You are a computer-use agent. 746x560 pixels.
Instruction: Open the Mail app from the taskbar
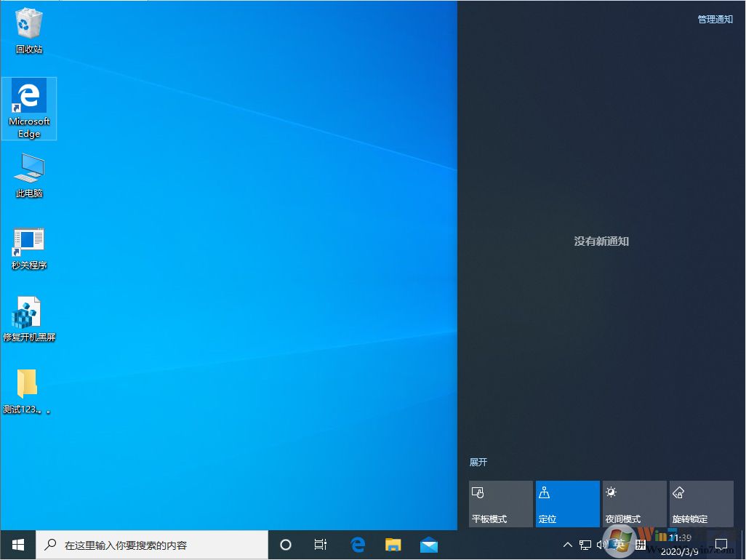(429, 544)
